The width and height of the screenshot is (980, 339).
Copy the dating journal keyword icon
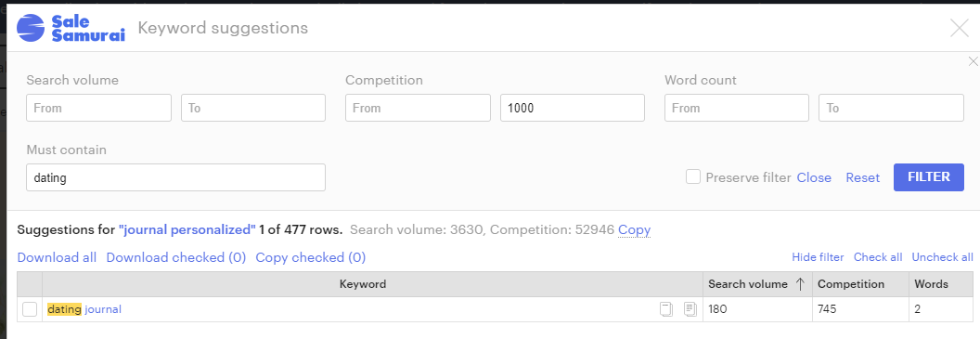pyautogui.click(x=666, y=309)
